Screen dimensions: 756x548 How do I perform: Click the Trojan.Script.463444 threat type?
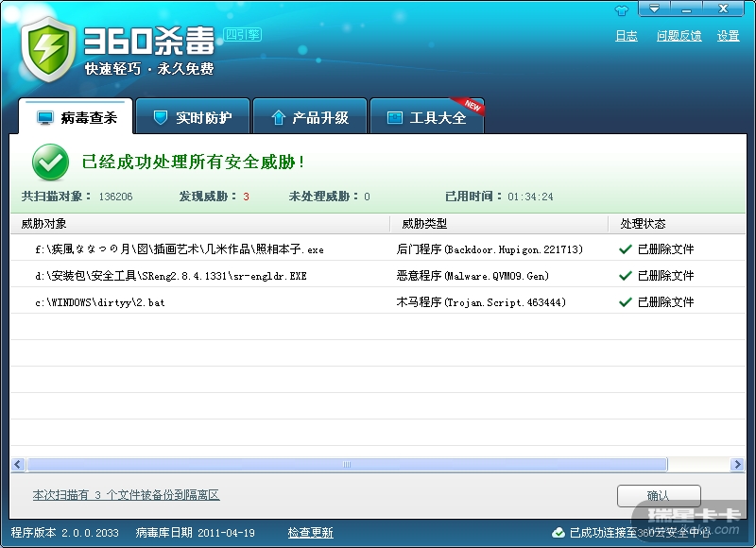tap(481, 302)
